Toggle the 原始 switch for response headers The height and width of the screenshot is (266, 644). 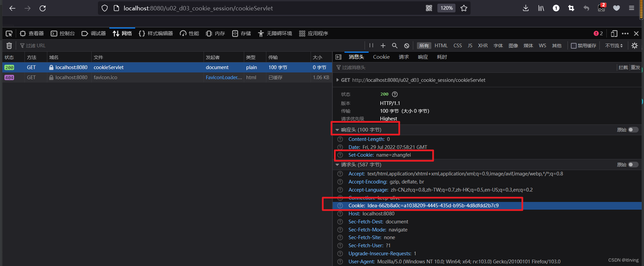coord(633,130)
